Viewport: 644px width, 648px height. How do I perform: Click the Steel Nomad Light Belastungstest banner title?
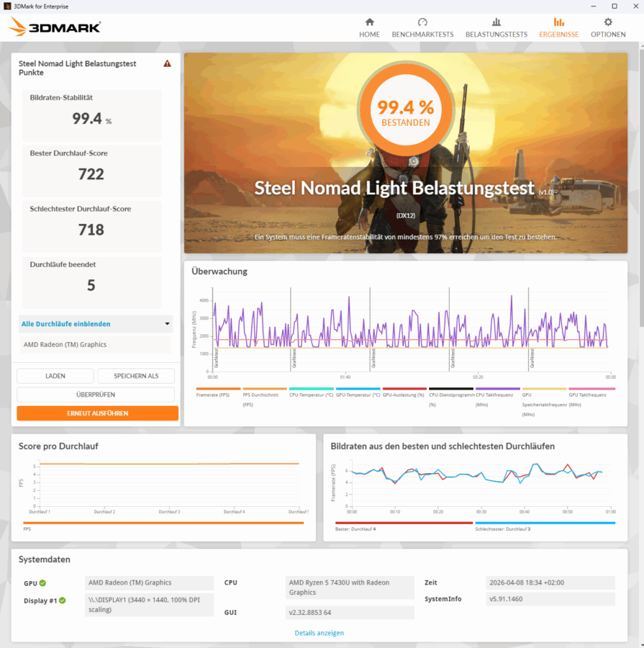pos(394,188)
